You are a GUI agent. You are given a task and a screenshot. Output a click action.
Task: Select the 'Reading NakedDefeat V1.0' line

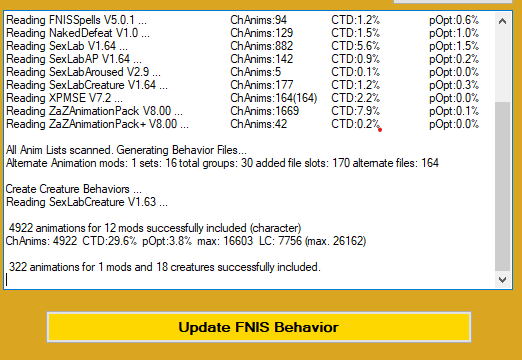click(78, 33)
